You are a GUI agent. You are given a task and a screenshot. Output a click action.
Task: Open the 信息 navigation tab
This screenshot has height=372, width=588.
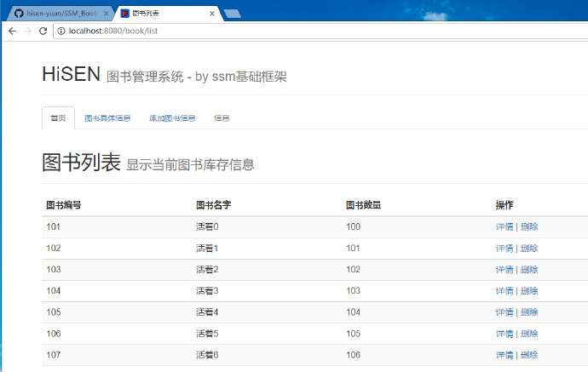click(x=222, y=118)
